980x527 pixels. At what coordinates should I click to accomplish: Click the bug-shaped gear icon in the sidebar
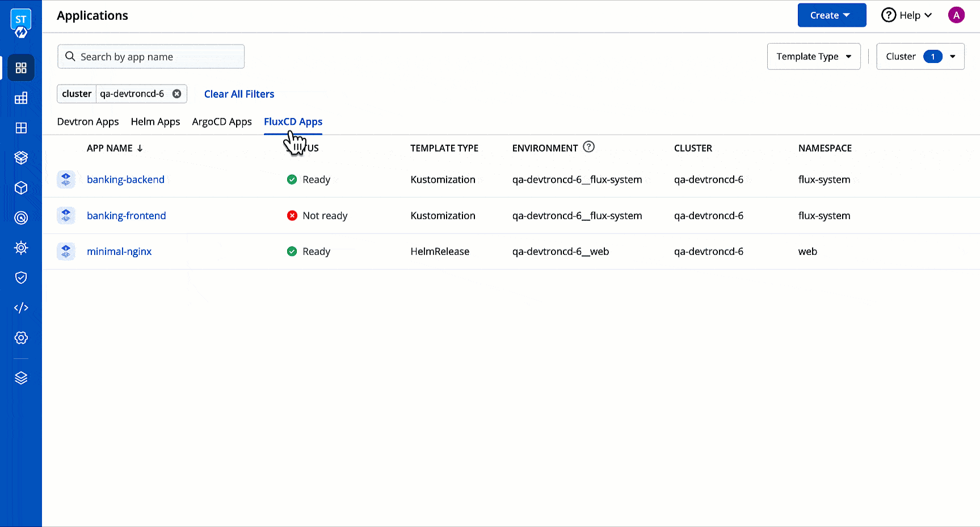point(21,248)
